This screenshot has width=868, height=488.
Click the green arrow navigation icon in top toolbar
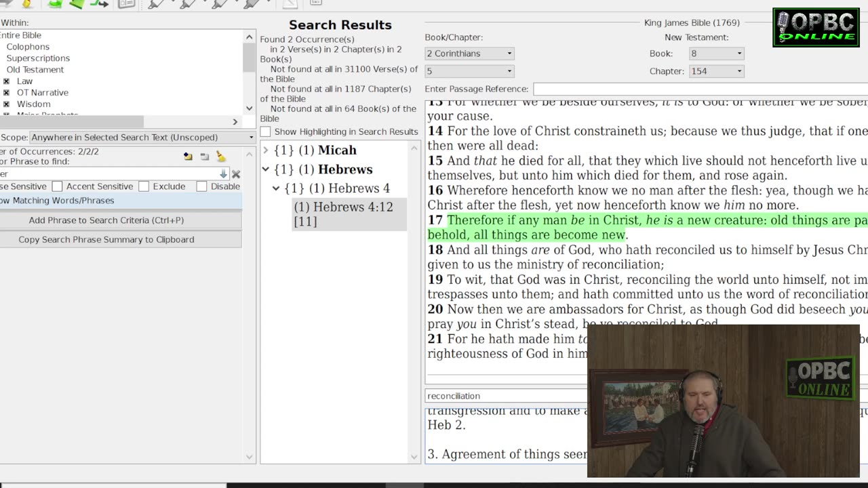(99, 4)
